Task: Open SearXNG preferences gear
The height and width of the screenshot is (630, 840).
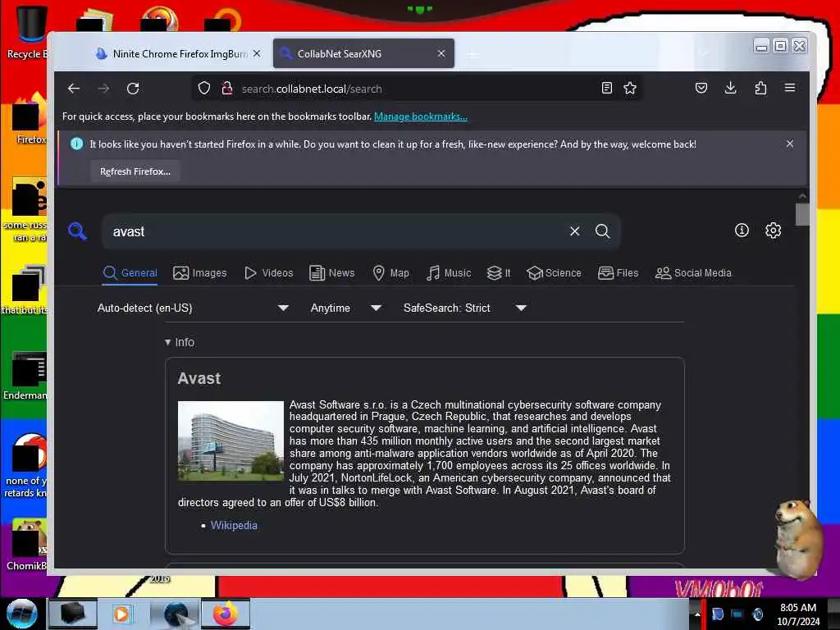Action: [773, 231]
